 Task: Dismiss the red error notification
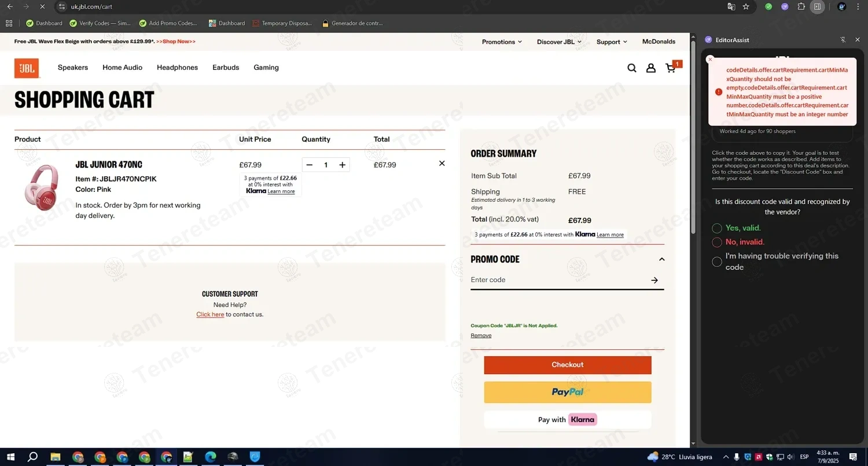[710, 60]
